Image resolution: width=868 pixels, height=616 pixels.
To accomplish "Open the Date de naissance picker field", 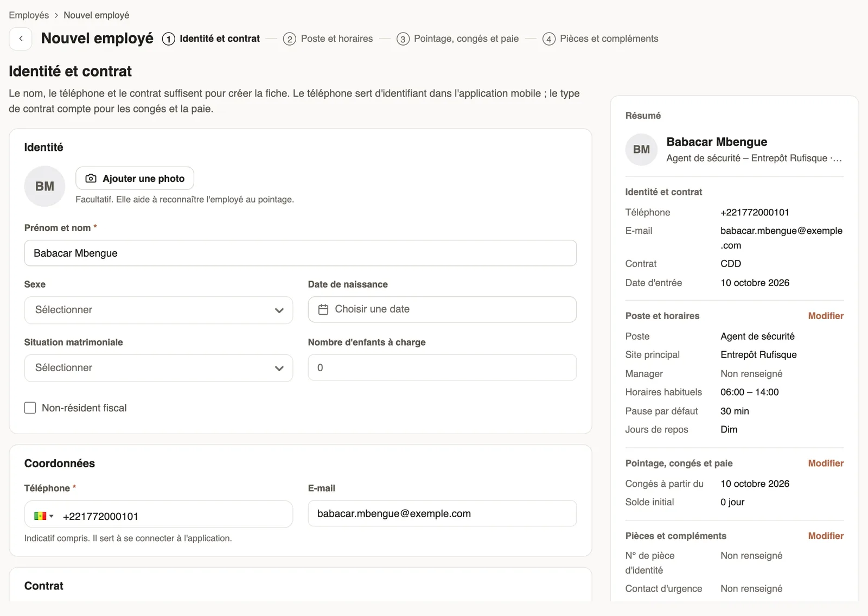I will pos(442,309).
